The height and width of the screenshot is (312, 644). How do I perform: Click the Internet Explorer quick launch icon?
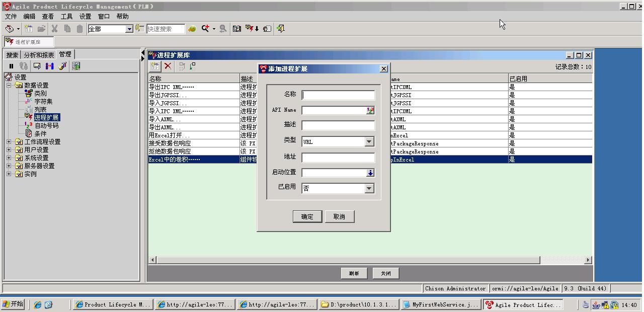pyautogui.click(x=38, y=304)
